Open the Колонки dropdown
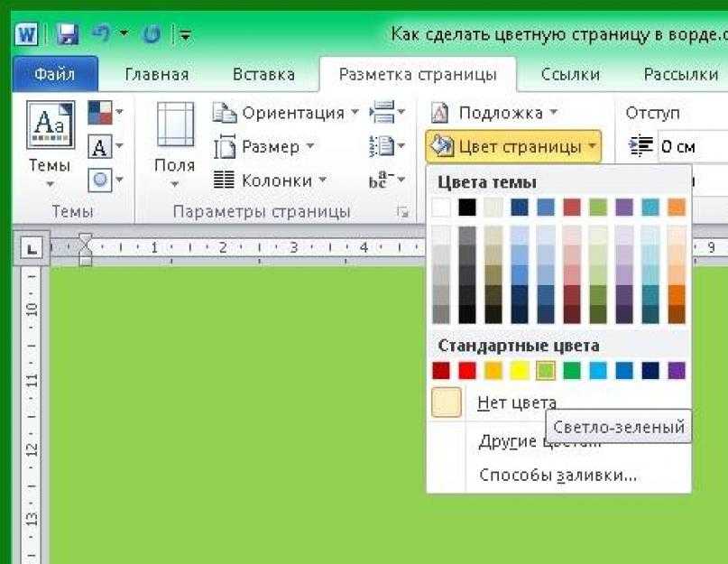This screenshot has height=564, width=728. point(271,180)
